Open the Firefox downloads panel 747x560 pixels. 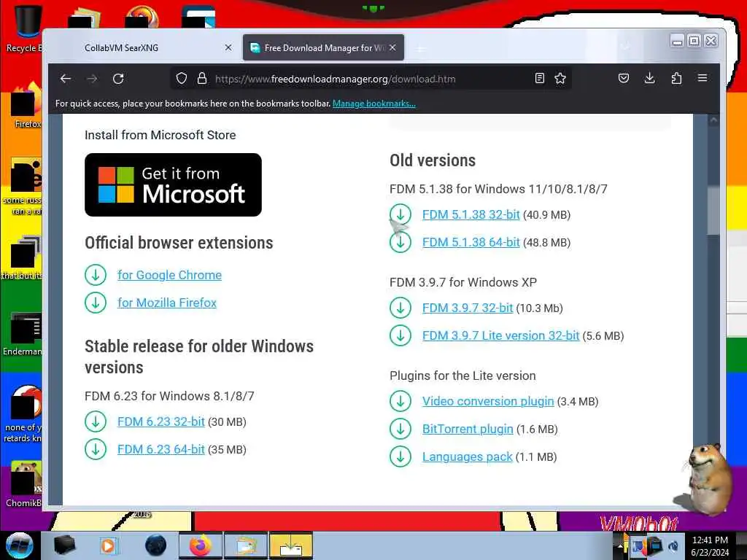tap(649, 79)
